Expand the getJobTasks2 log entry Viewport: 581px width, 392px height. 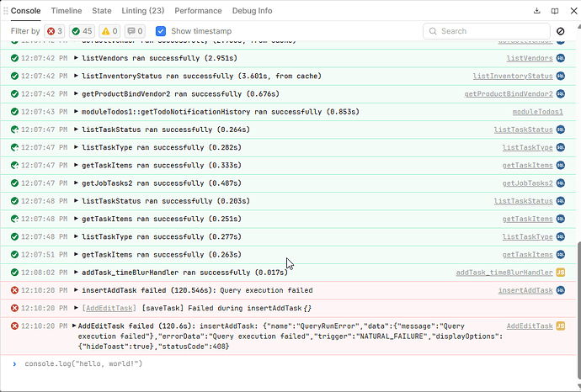click(x=76, y=183)
